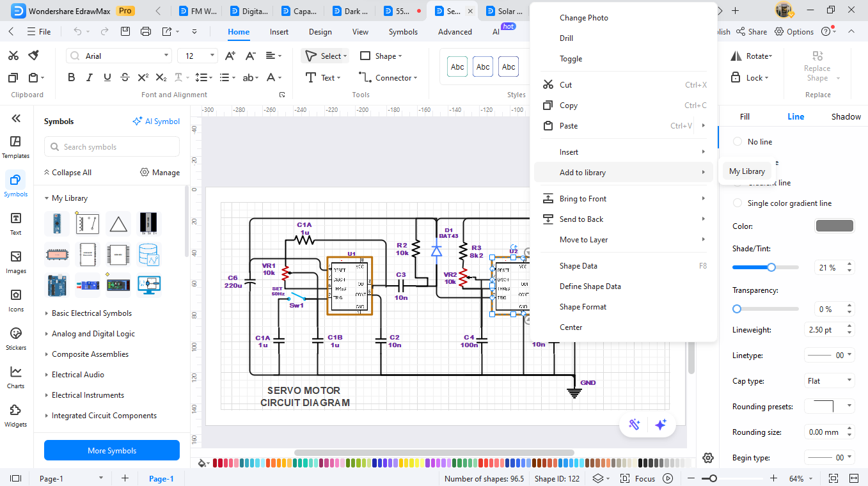Open the Widgets sidebar panel
The width and height of the screenshot is (868, 486).
(16, 416)
